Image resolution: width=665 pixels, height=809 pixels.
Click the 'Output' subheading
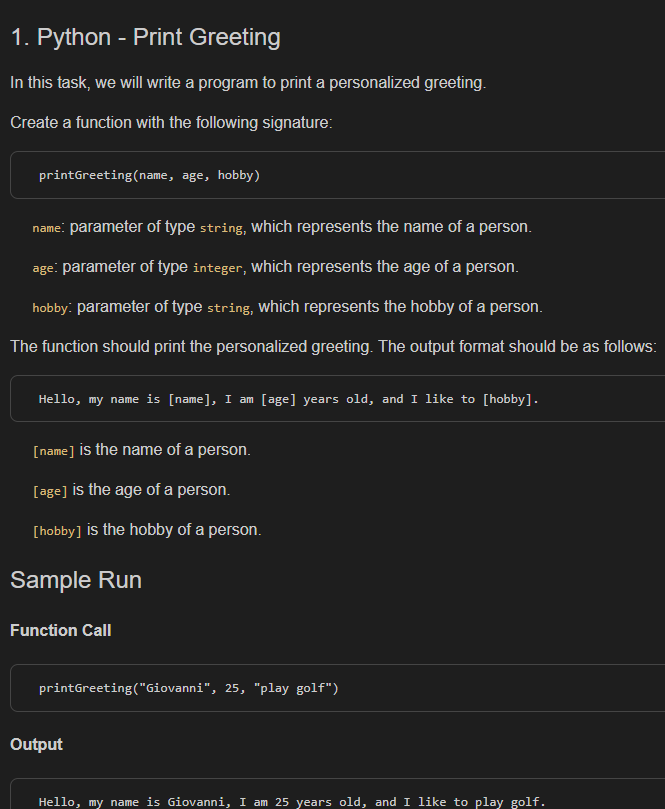point(36,745)
